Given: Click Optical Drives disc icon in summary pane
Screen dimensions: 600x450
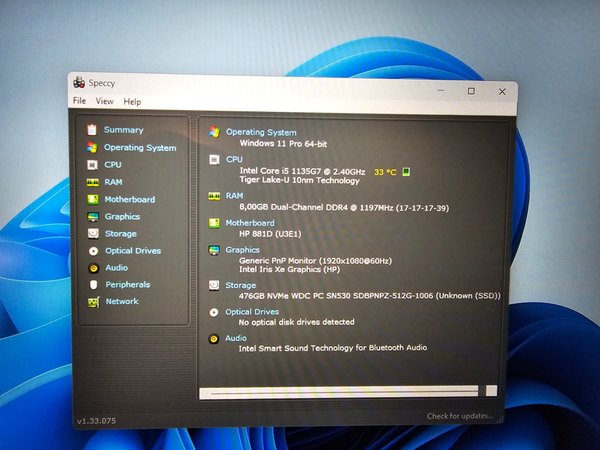Looking at the screenshot, I should [214, 313].
